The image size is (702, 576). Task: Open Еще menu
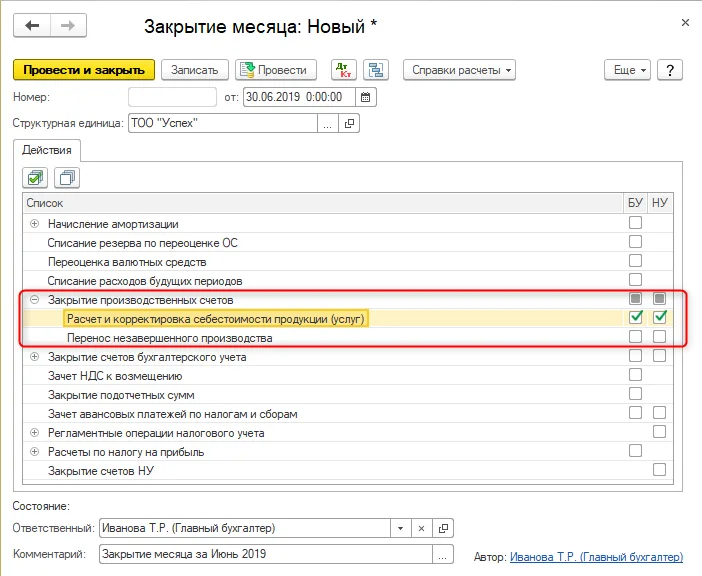pyautogui.click(x=627, y=70)
